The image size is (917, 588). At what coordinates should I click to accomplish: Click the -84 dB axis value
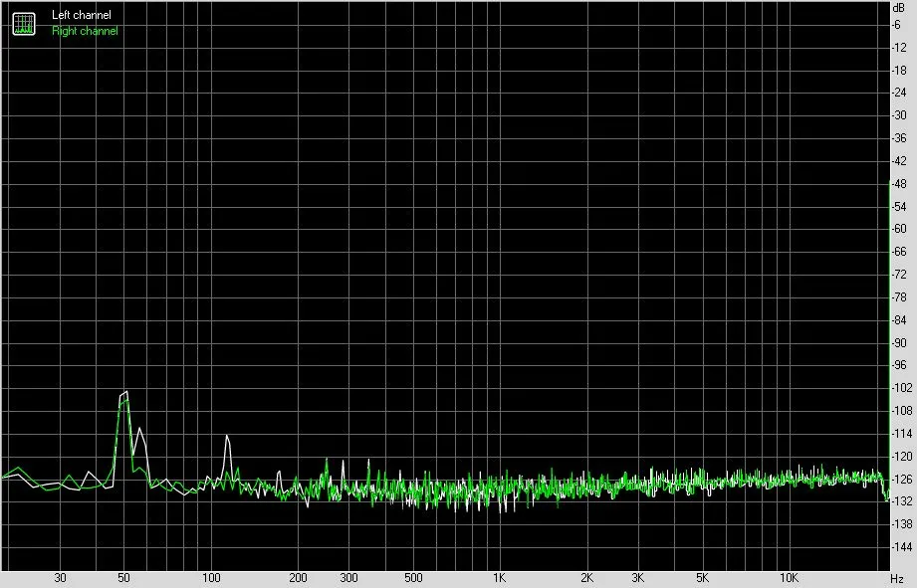coord(899,320)
